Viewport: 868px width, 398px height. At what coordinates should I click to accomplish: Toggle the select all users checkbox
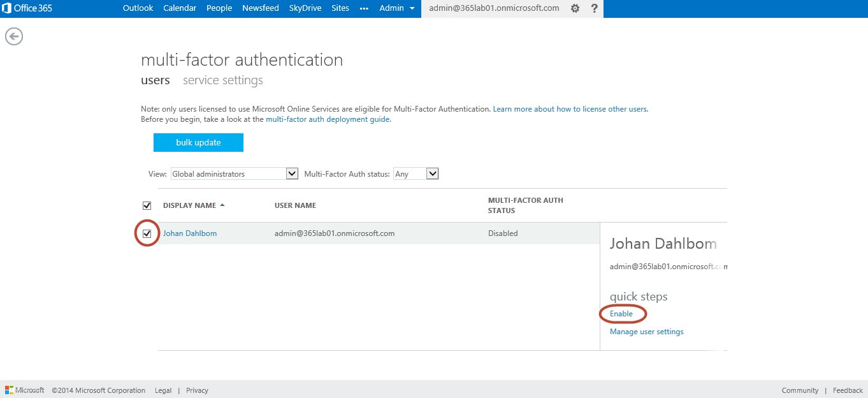(147, 205)
